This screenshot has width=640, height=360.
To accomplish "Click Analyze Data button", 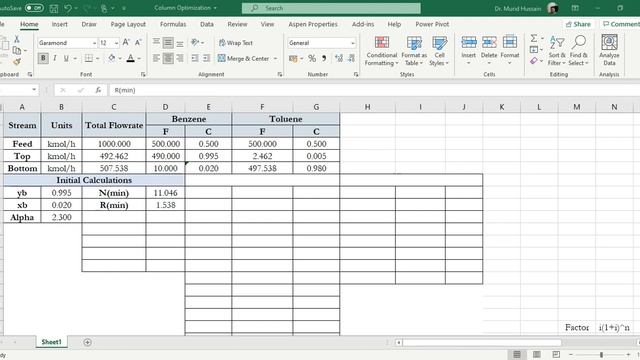I will pos(609,51).
